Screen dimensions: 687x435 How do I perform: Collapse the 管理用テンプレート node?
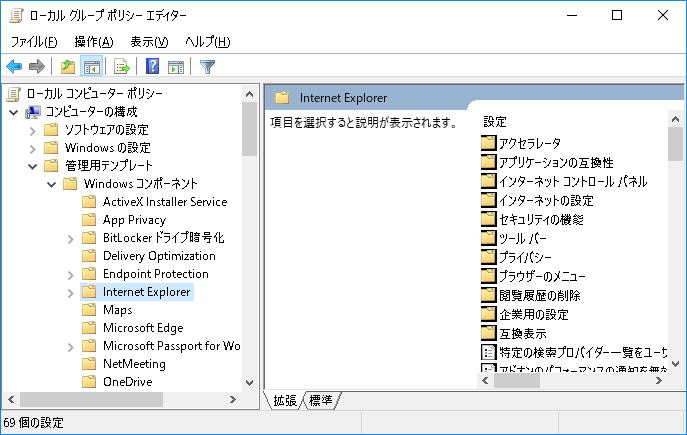(32, 166)
